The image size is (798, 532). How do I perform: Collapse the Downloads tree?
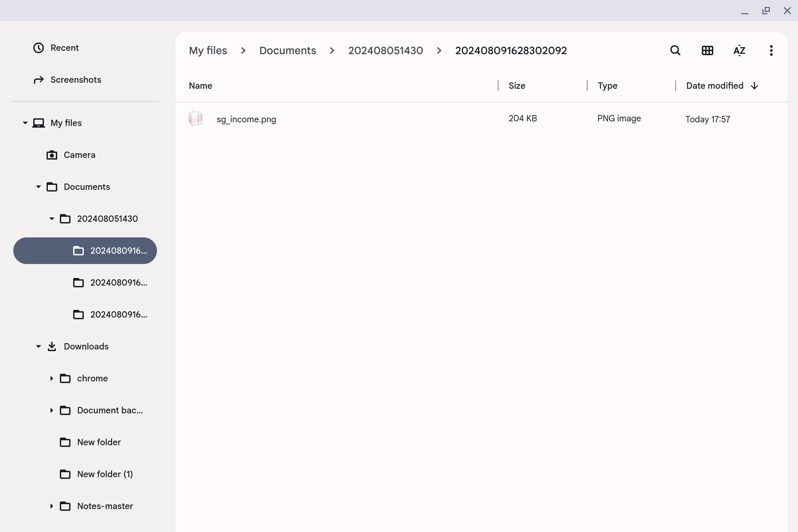[x=38, y=346]
